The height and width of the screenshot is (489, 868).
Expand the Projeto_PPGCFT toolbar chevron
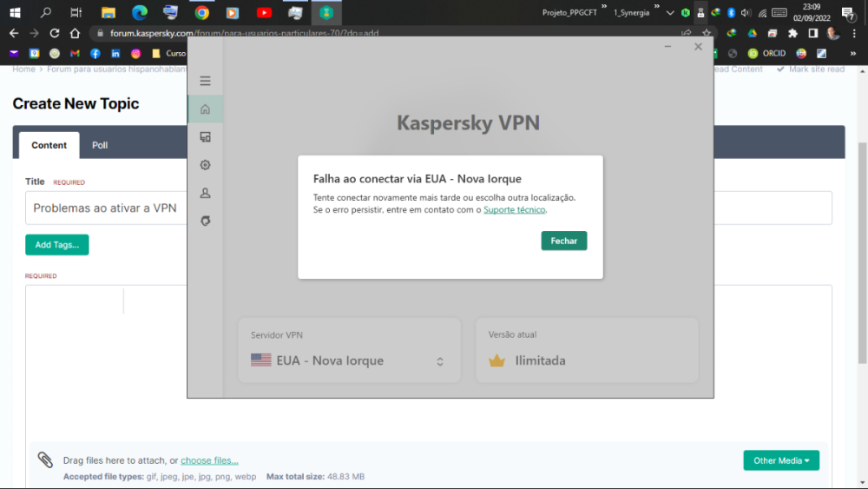tap(604, 7)
